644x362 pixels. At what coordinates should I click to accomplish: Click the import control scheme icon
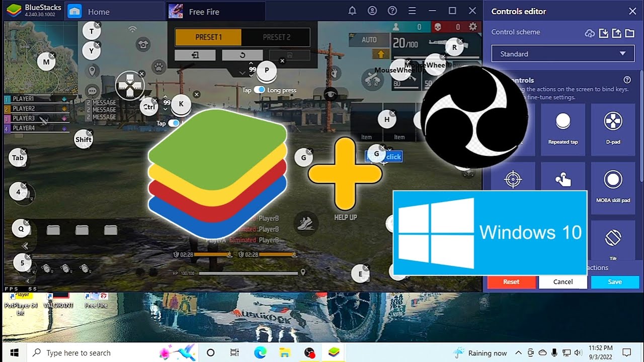604,33
